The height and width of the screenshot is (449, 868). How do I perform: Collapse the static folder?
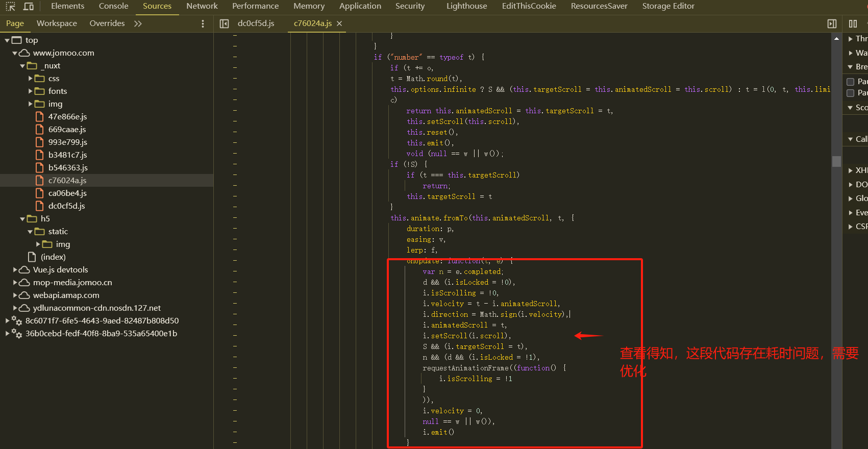click(x=30, y=232)
